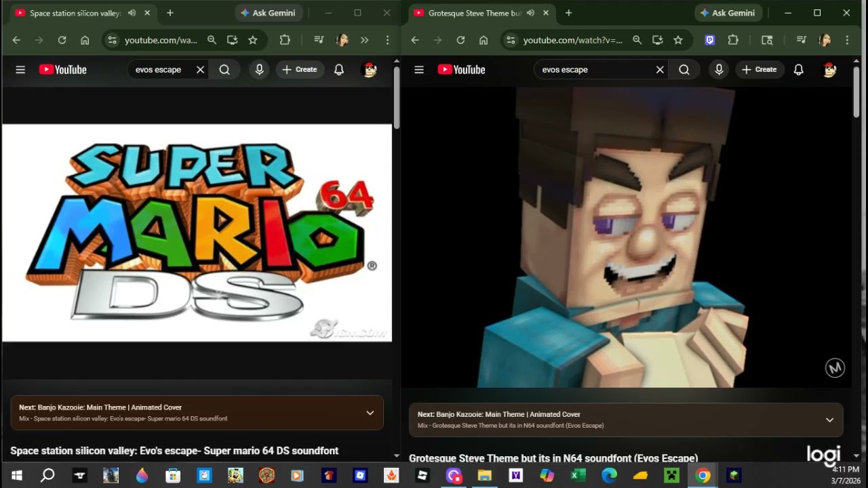The image size is (868, 488).
Task: Open YouTube guide menu in left window
Action: (x=20, y=70)
